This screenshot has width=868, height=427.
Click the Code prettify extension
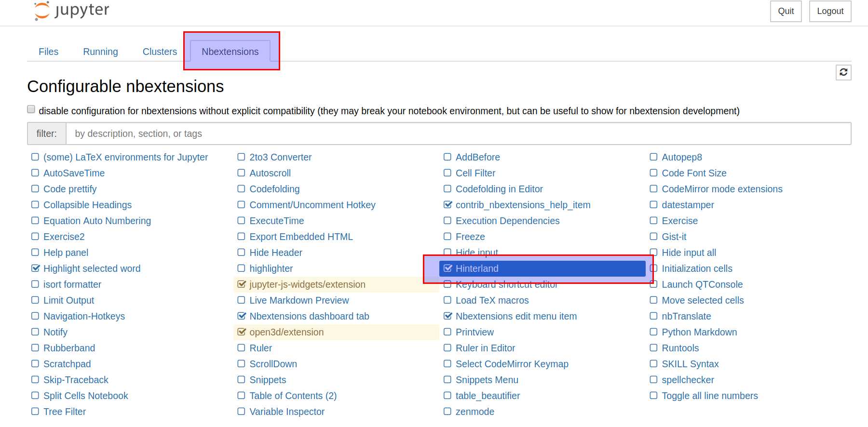coord(70,189)
